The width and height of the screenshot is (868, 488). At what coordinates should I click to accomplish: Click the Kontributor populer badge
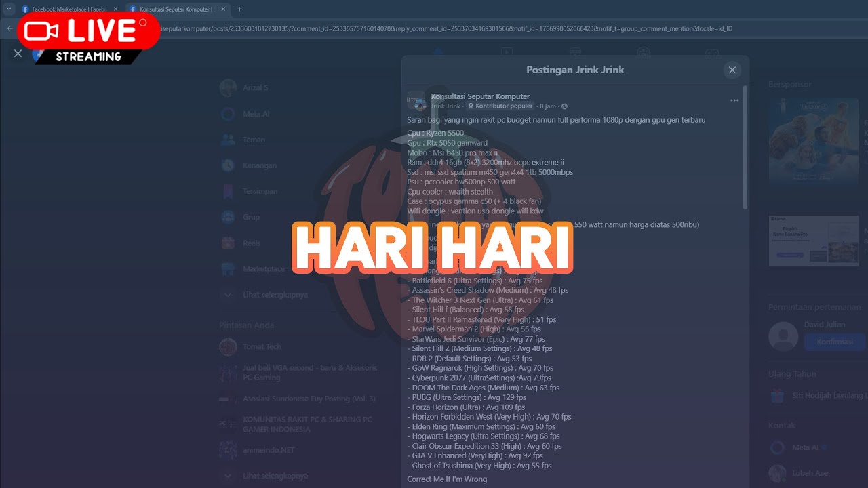tap(500, 106)
